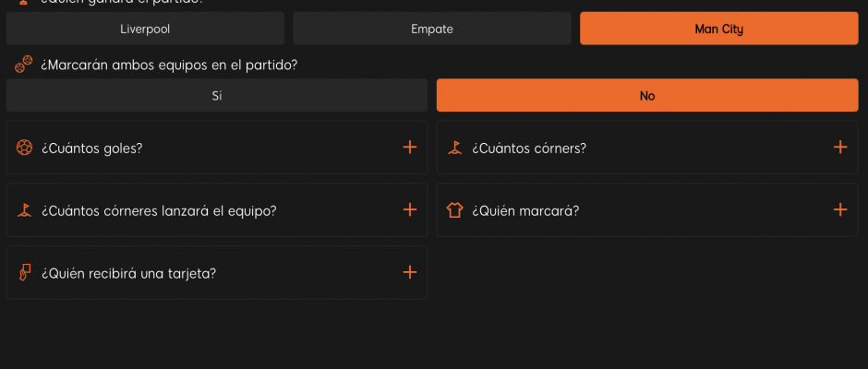Viewport: 868px width, 369px height.
Task: Click the trophy icon beside the match winner question
Action: point(23,2)
